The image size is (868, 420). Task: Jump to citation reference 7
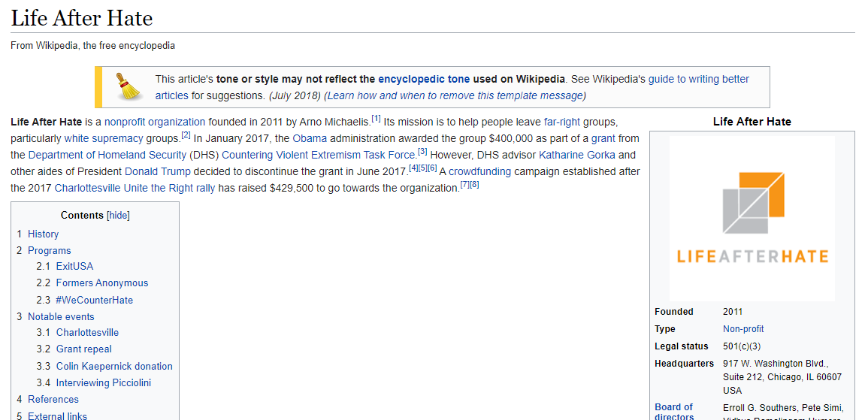(465, 184)
